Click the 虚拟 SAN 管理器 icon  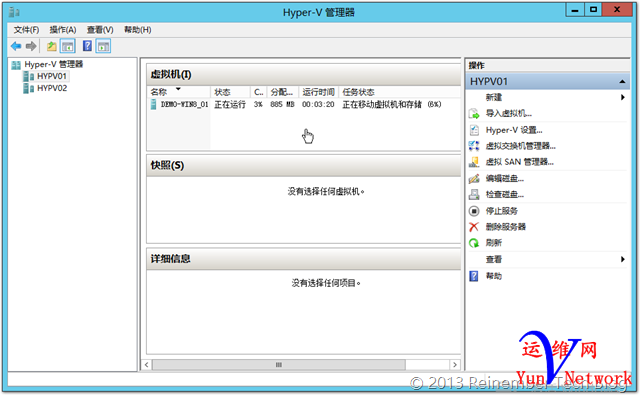[x=474, y=162]
